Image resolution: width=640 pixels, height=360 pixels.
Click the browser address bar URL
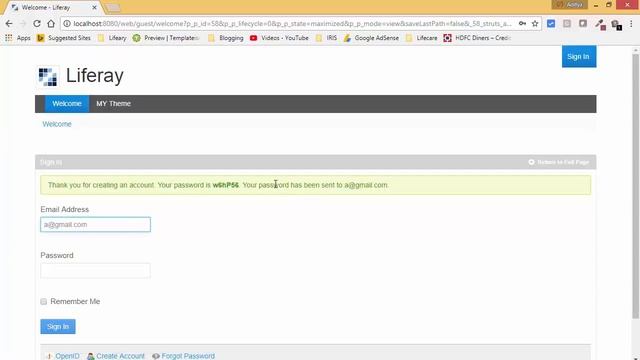coord(292,24)
